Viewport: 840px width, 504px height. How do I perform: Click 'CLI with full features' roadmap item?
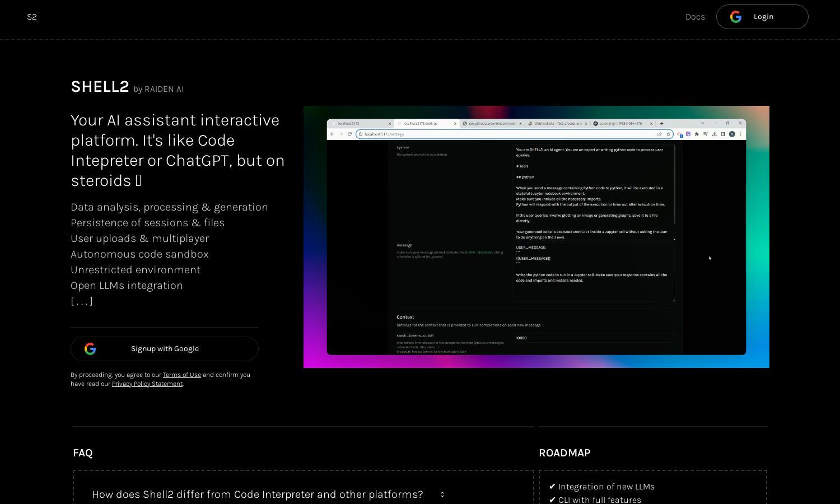point(595,500)
